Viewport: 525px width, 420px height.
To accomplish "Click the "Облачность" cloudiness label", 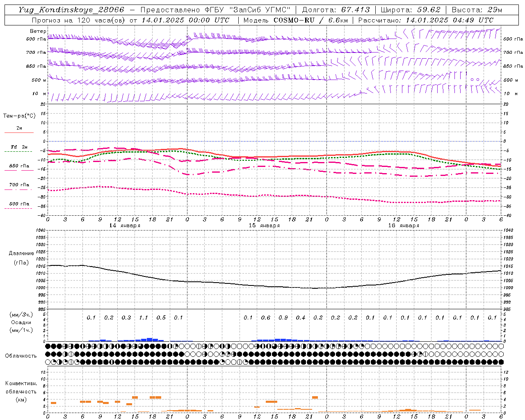I will point(21,356).
